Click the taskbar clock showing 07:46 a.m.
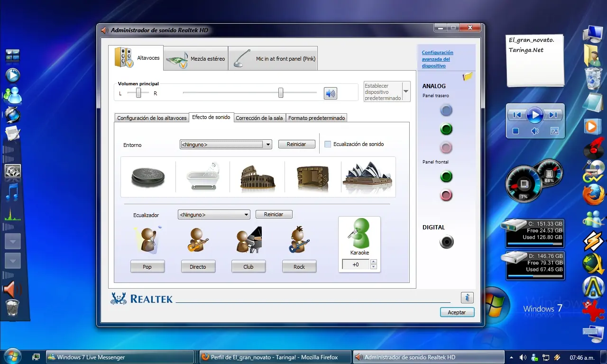Viewport: 607px width, 364px height. 583,357
